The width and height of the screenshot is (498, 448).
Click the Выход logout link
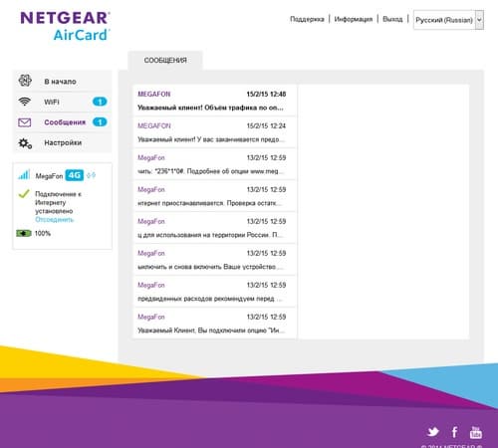[392, 19]
